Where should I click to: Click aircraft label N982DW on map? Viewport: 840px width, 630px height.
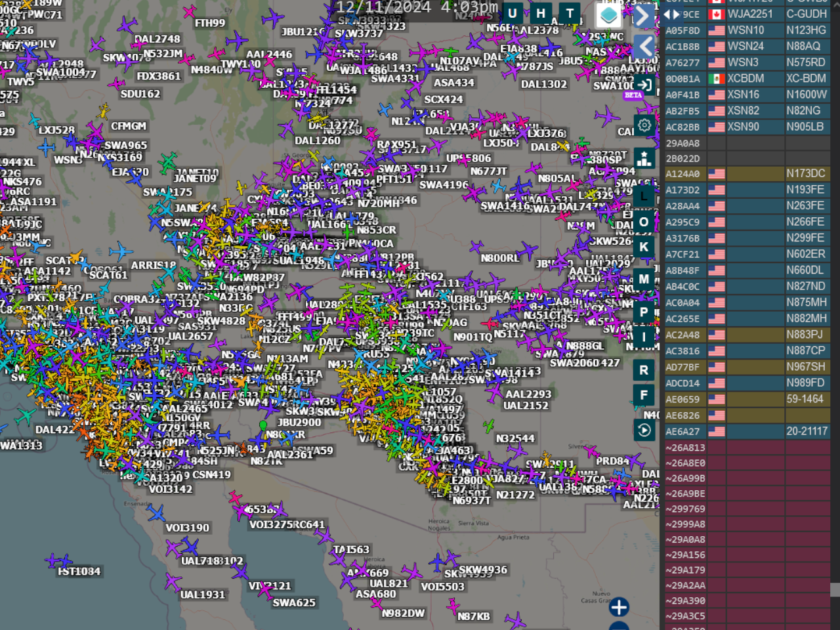pos(403,613)
